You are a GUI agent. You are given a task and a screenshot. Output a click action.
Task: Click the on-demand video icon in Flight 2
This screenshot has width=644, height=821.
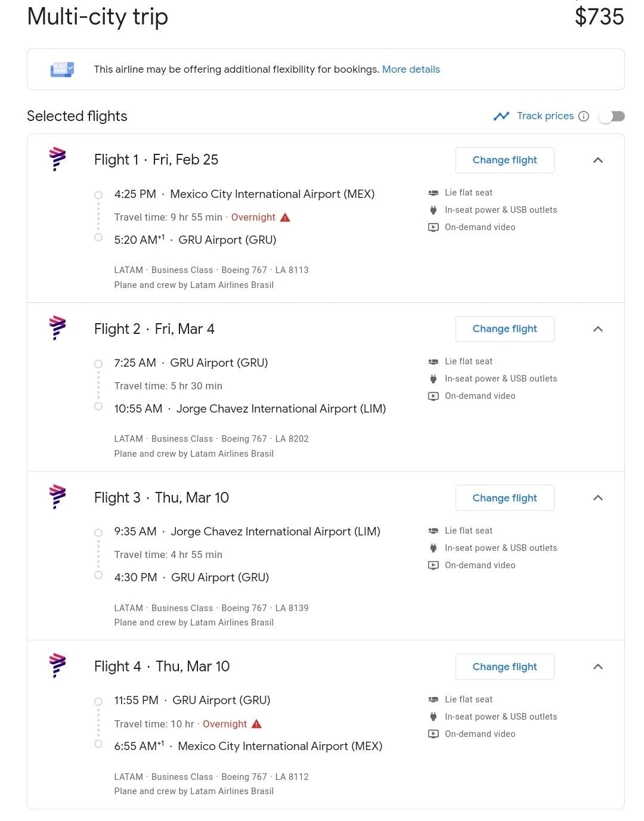[434, 396]
